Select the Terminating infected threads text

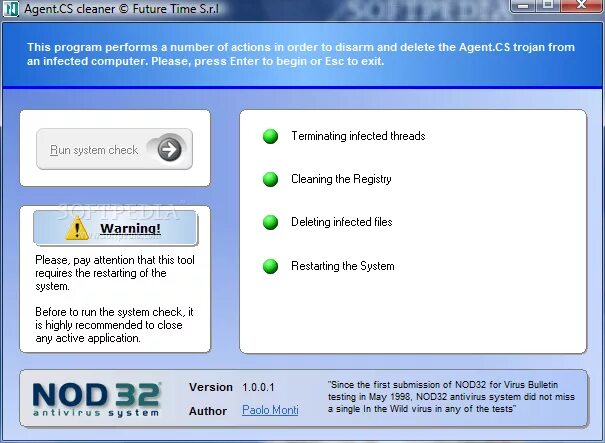[358, 136]
